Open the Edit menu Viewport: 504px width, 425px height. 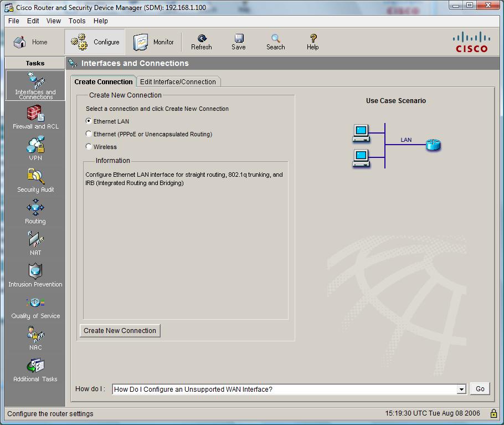[x=33, y=21]
